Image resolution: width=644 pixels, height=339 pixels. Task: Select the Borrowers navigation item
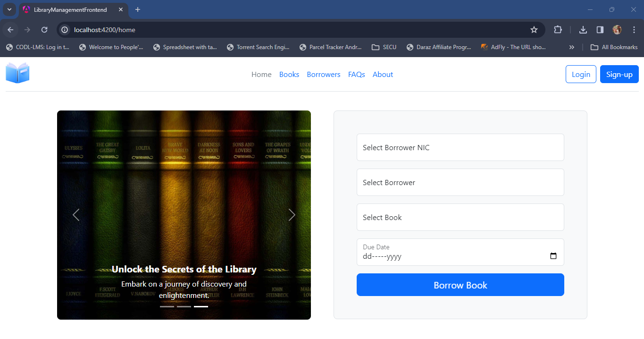(x=323, y=74)
